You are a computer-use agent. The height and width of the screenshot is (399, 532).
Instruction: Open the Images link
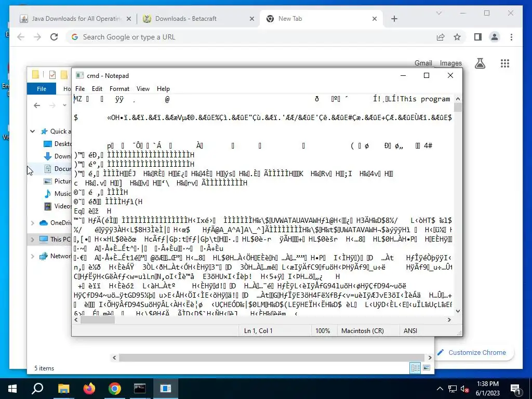(450, 63)
